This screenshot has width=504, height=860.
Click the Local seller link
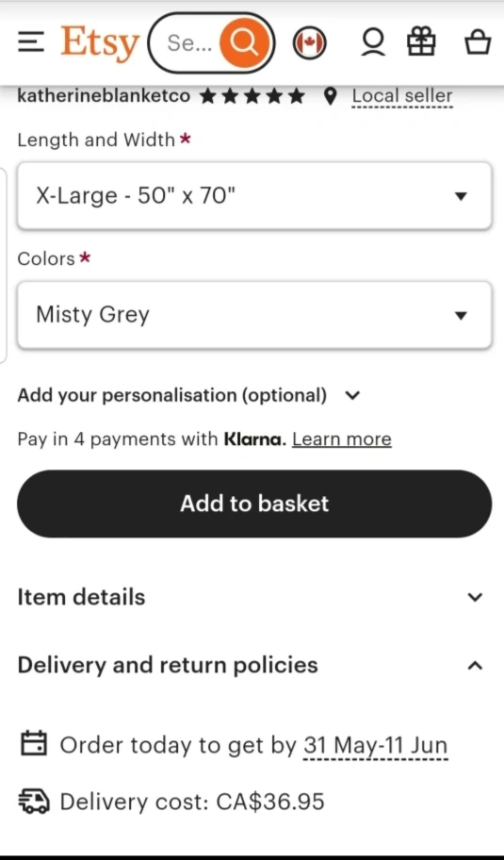pyautogui.click(x=402, y=96)
